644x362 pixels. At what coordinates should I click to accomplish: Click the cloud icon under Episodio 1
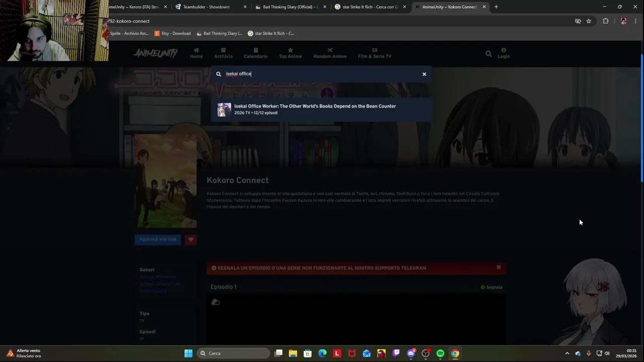[215, 302]
